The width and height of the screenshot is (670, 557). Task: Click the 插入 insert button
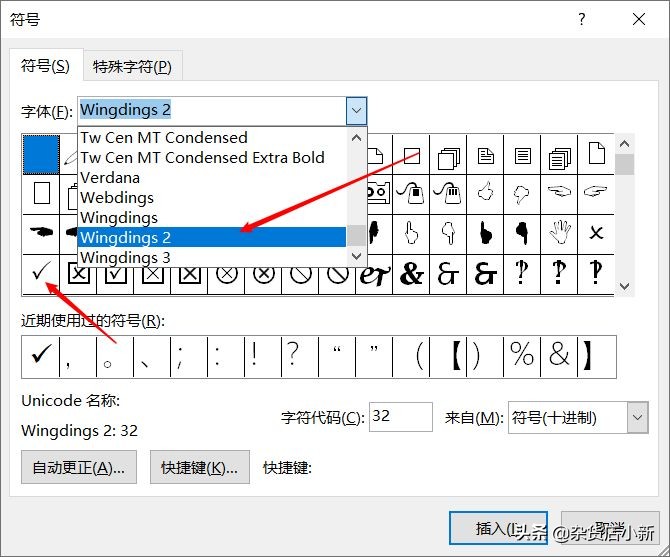point(498,528)
